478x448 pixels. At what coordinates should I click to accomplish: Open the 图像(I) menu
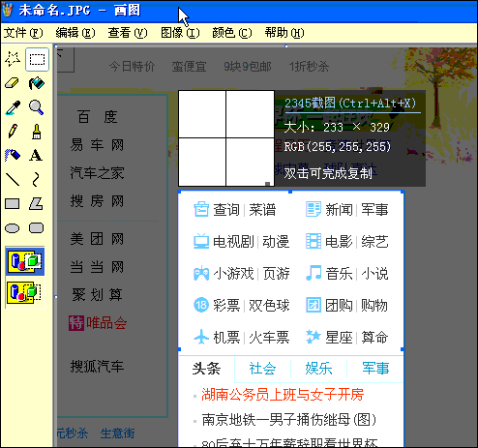(x=180, y=33)
